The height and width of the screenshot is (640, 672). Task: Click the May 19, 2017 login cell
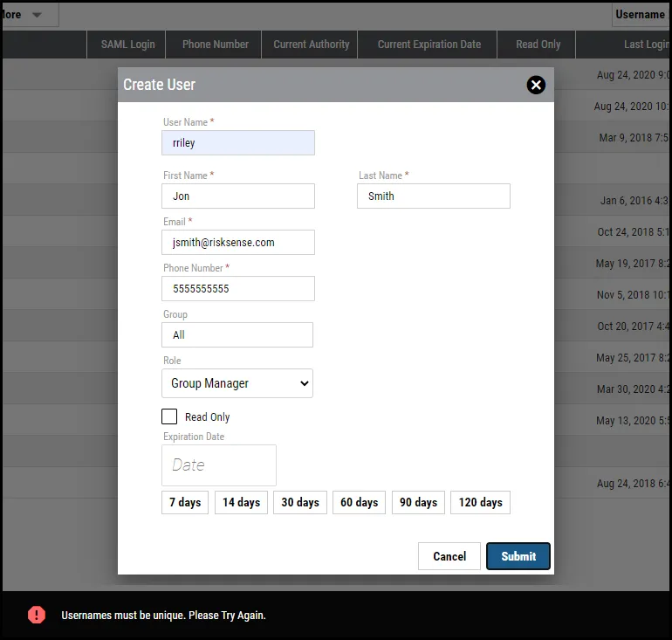click(x=632, y=263)
